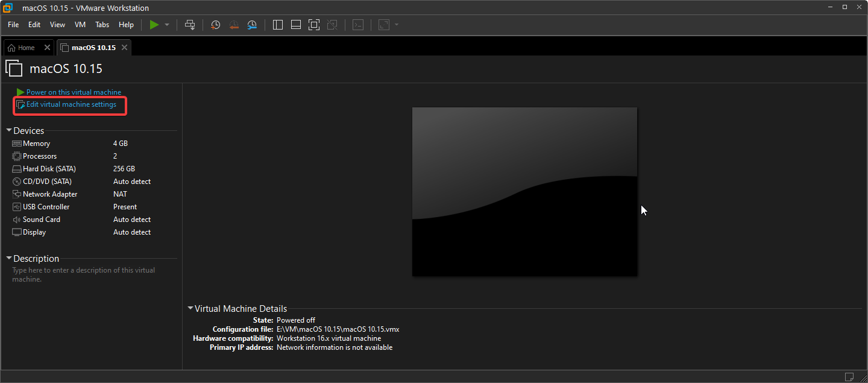Click the large VM icon beside the heading
868x383 pixels.
14,68
